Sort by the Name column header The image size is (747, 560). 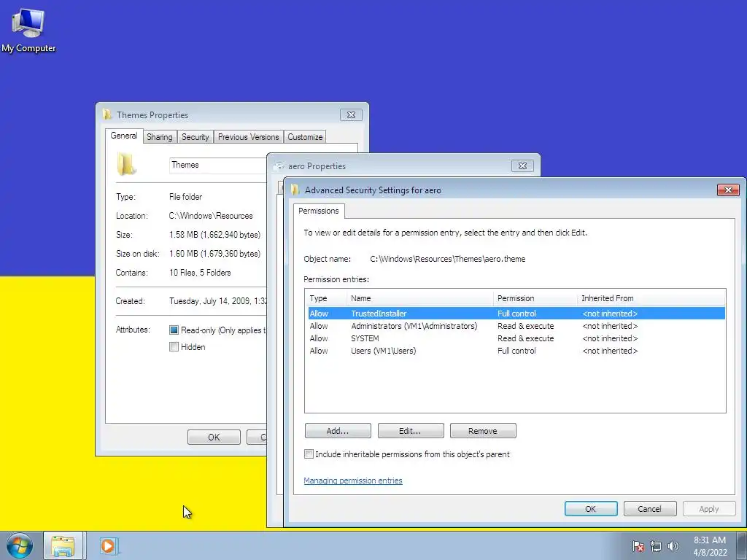click(419, 298)
